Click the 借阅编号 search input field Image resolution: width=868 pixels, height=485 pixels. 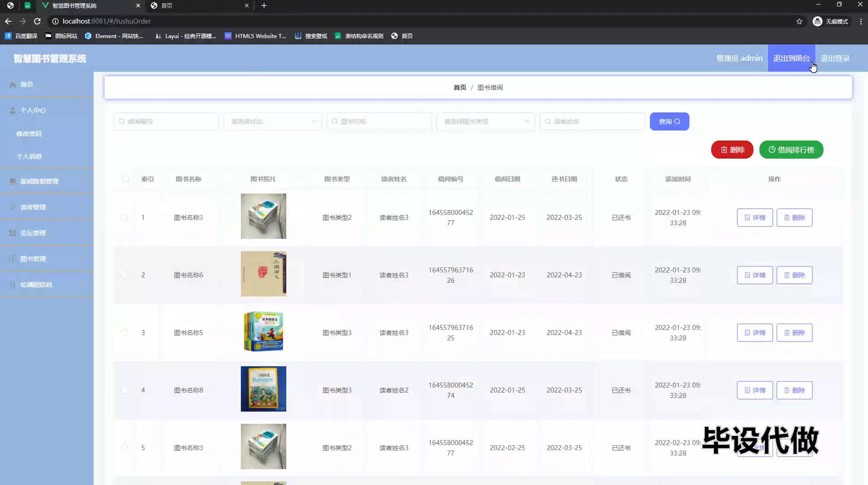(166, 122)
